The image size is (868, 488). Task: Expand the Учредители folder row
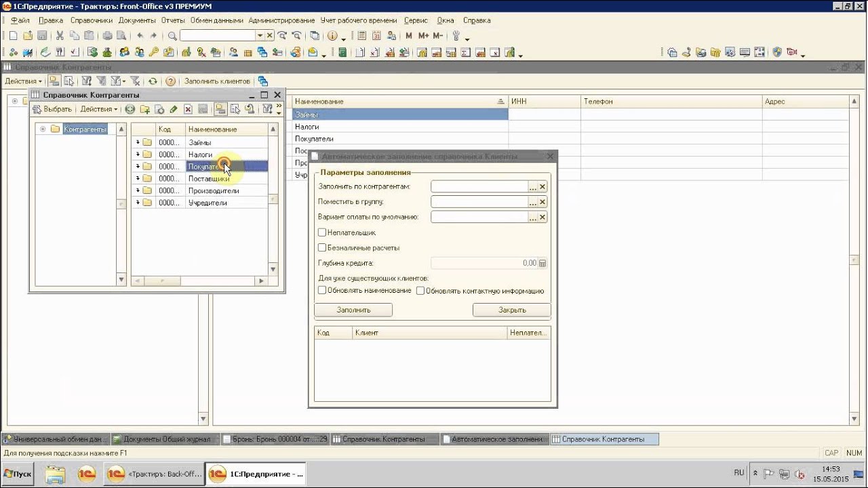pos(138,203)
